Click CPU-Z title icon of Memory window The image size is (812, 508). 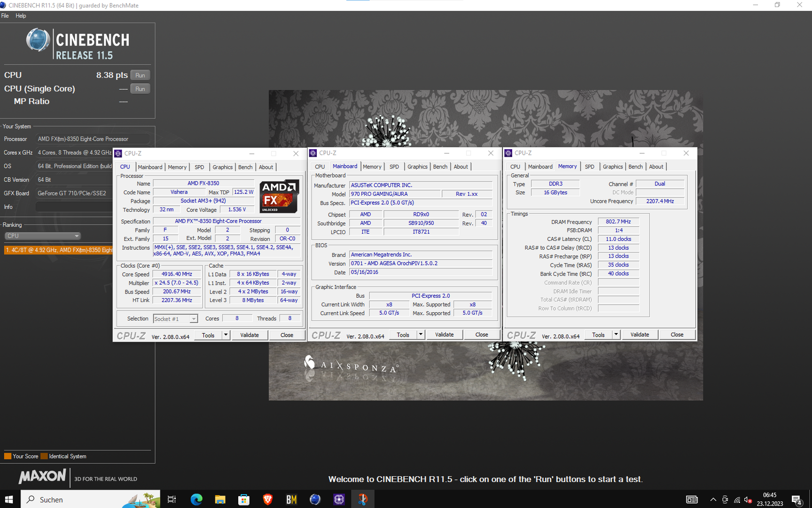[508, 153]
